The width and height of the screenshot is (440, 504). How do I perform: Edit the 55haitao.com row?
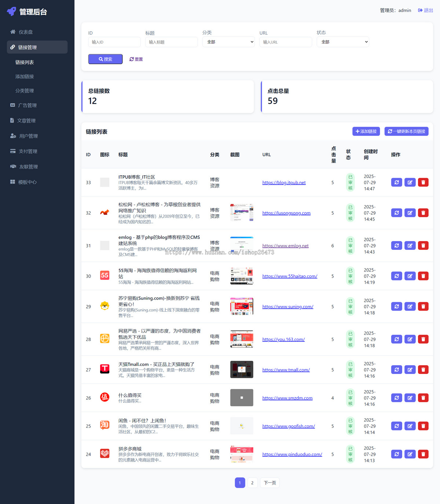[x=410, y=276]
